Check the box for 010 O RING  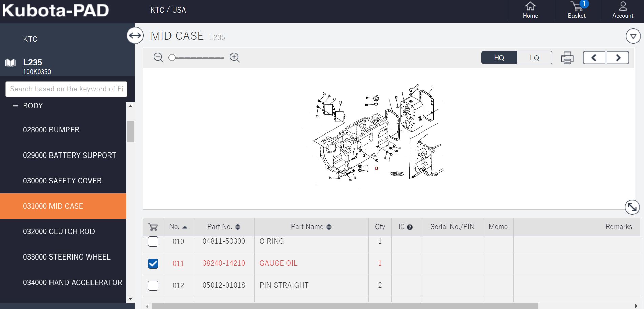click(x=153, y=242)
